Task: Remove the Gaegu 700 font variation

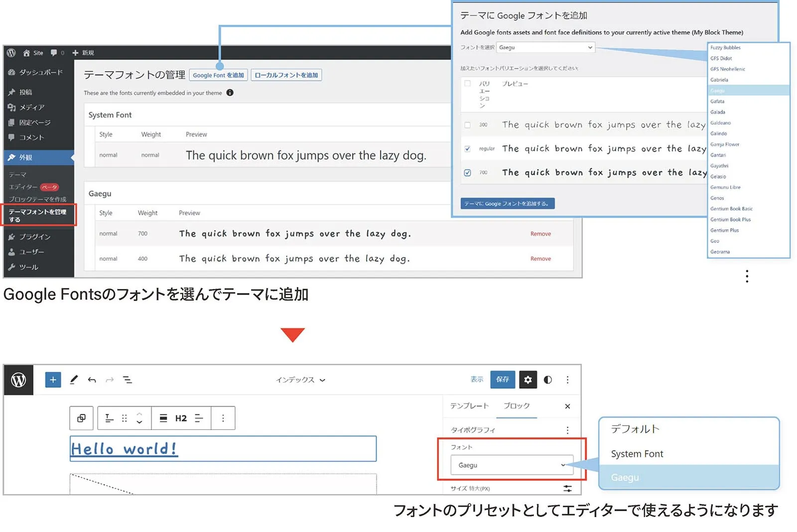Action: pos(540,233)
